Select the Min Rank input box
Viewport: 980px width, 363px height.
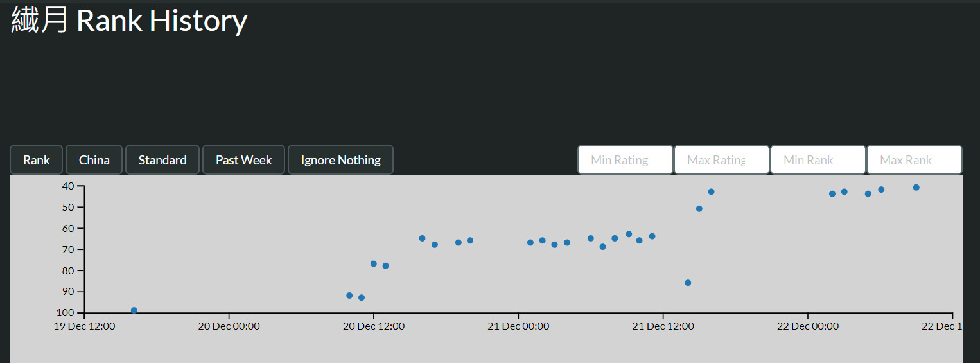[x=818, y=160]
